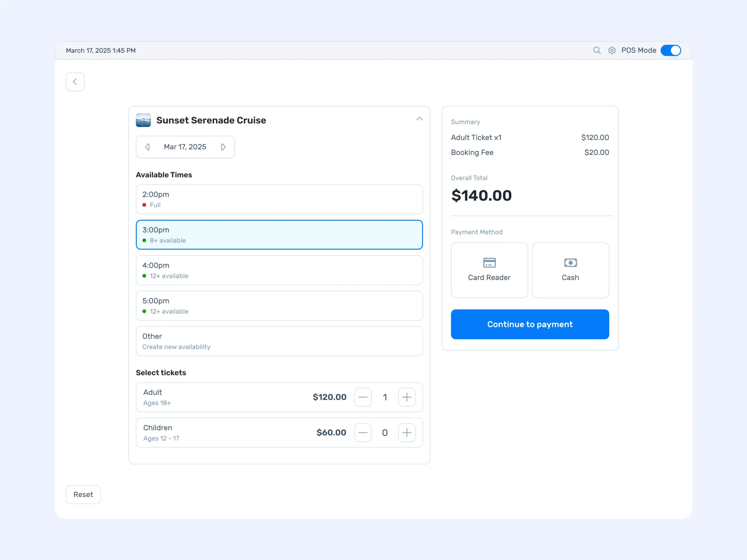The image size is (747, 560).
Task: Click the Adult Ticket x1 summary line
Action: [530, 137]
